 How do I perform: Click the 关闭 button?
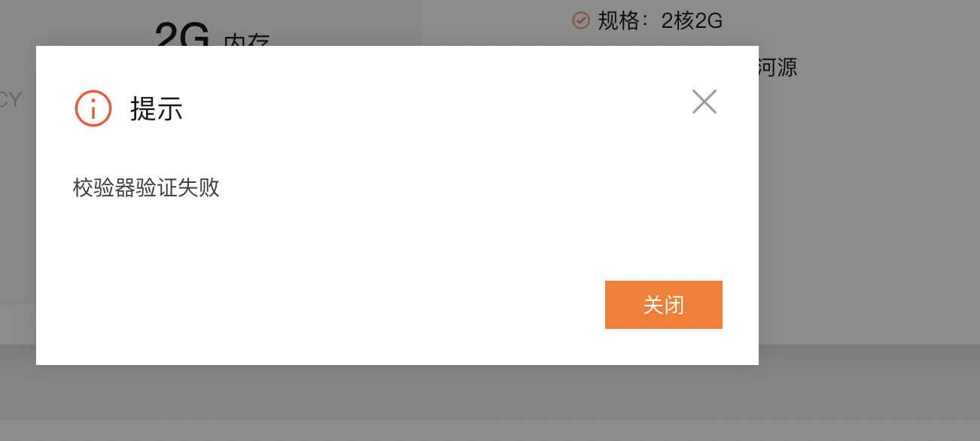664,305
